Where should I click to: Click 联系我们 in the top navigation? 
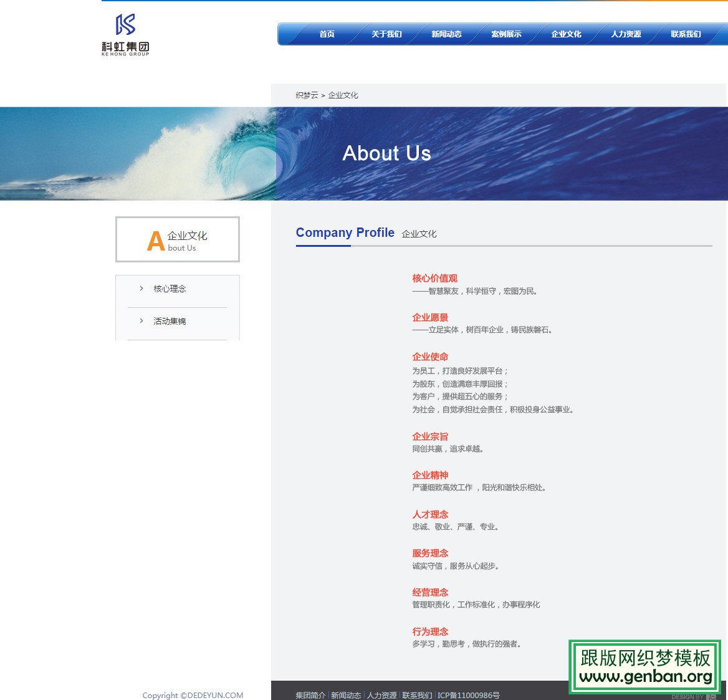[686, 34]
